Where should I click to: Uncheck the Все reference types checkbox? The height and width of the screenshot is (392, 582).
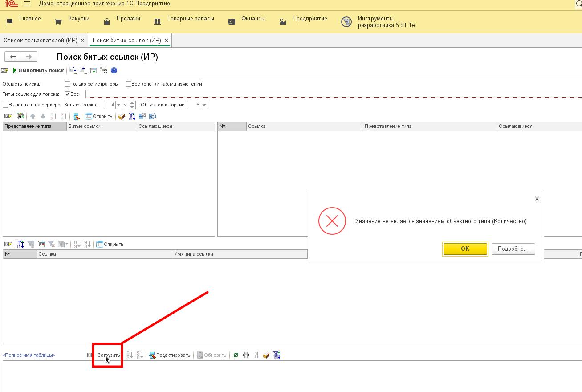click(68, 94)
